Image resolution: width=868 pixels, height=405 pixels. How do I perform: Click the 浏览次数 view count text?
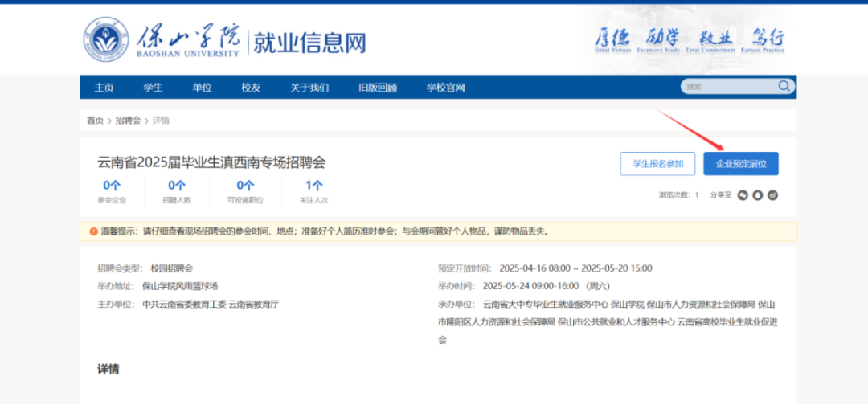[x=678, y=194]
